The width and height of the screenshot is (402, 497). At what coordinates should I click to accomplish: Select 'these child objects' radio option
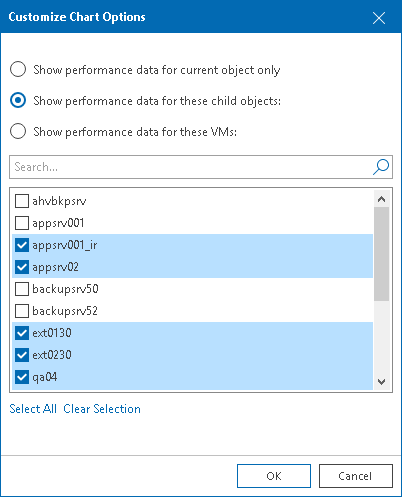click(18, 100)
